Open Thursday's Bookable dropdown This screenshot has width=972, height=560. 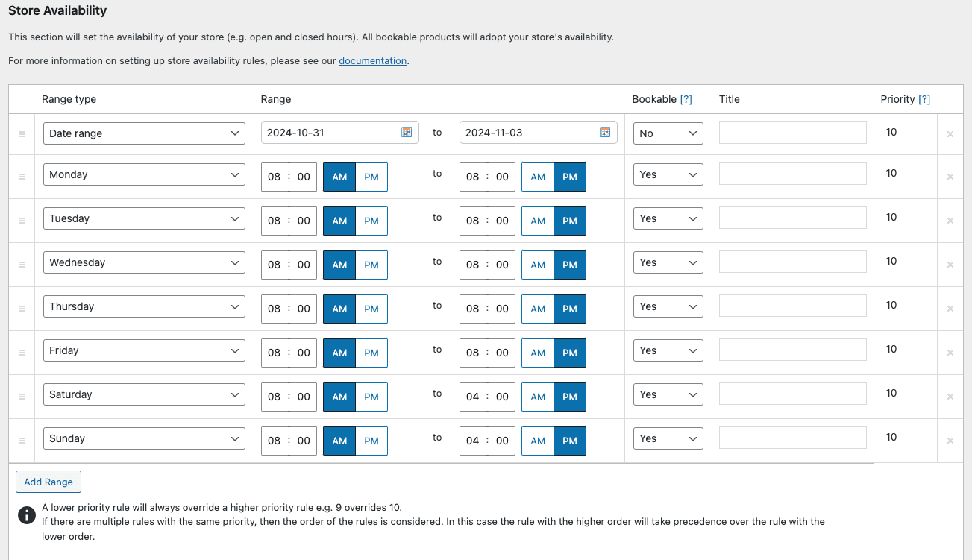(668, 306)
